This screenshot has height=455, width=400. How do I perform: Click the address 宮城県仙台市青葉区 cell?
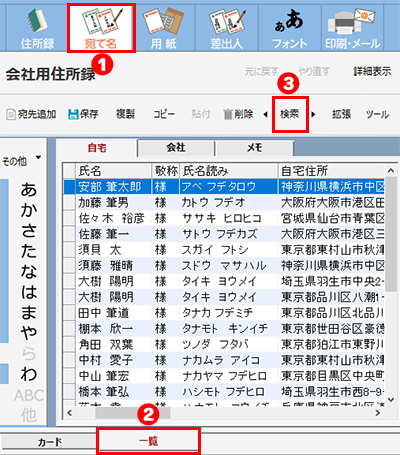332,218
